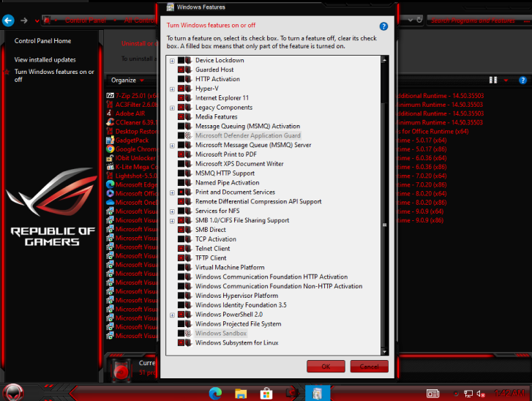
Task: Open the Windows Features help icon
Action: (383, 26)
